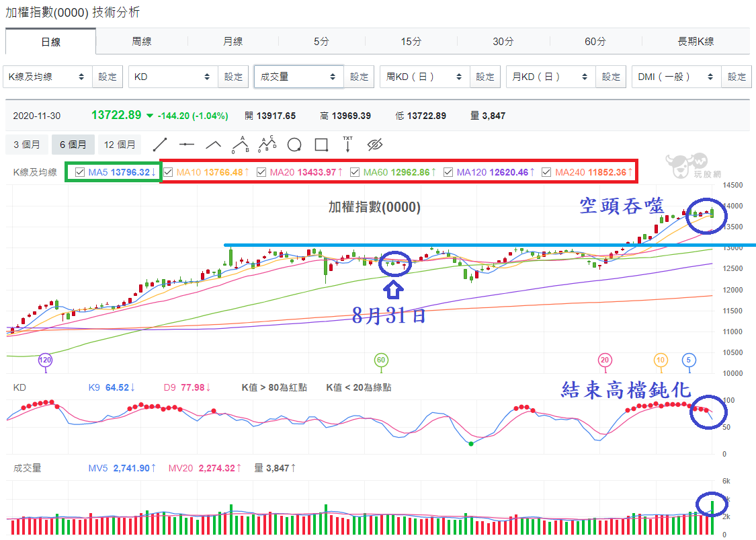This screenshot has width=756, height=540.
Task: Select the TXT text annotation tool
Action: click(347, 145)
